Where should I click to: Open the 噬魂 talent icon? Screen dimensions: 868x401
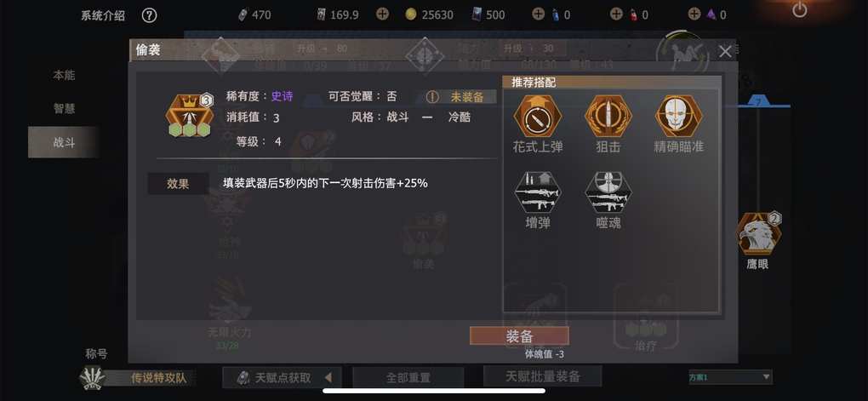point(608,192)
